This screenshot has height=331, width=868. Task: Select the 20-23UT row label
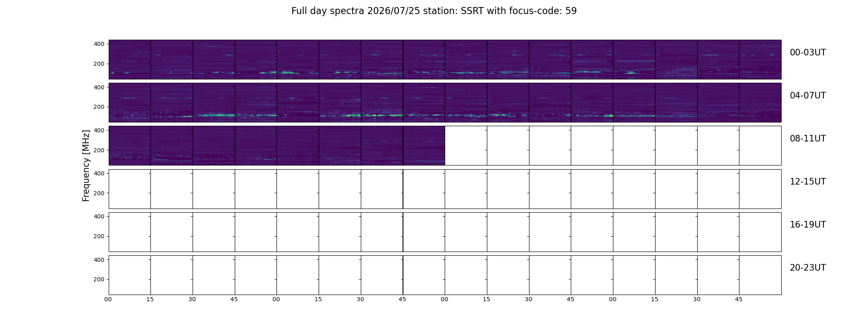pyautogui.click(x=808, y=268)
